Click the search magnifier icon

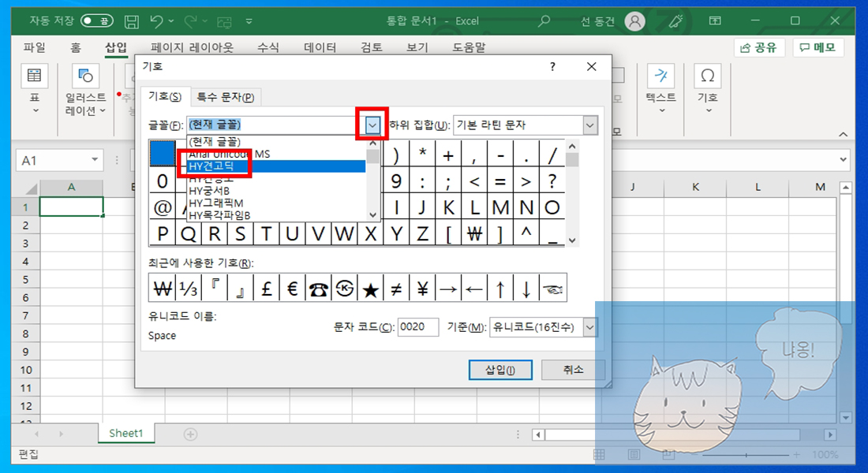pos(544,21)
